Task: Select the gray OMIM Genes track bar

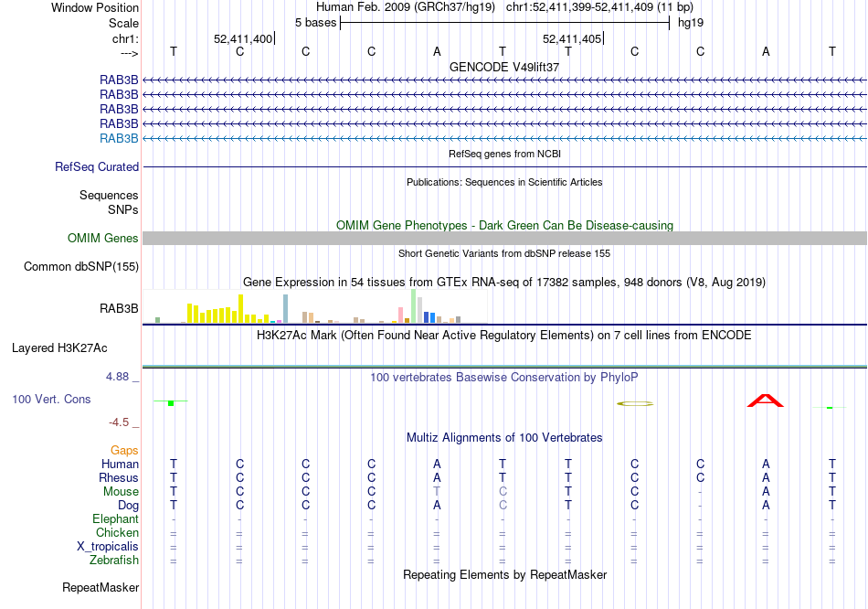Action: [504, 239]
